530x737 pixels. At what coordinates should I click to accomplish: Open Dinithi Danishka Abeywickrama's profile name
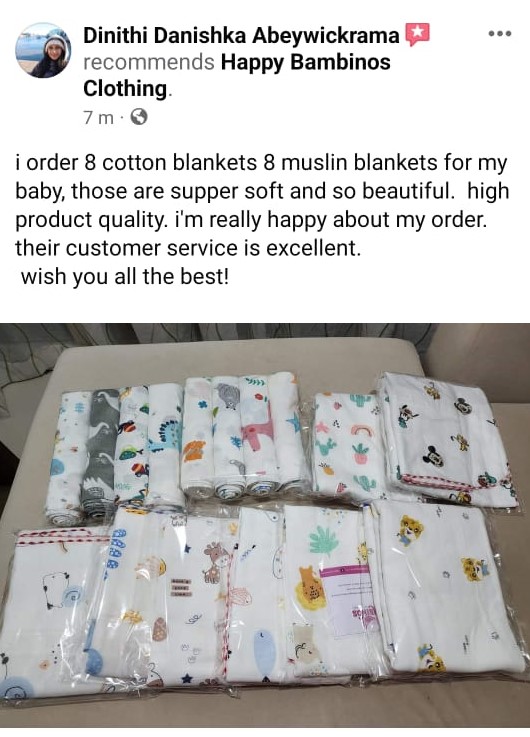[x=241, y=35]
